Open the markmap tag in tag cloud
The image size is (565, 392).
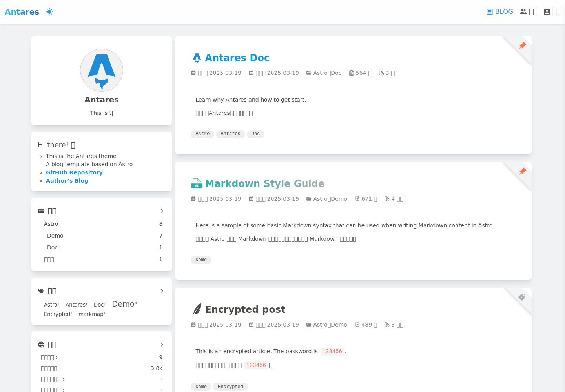[92, 314]
